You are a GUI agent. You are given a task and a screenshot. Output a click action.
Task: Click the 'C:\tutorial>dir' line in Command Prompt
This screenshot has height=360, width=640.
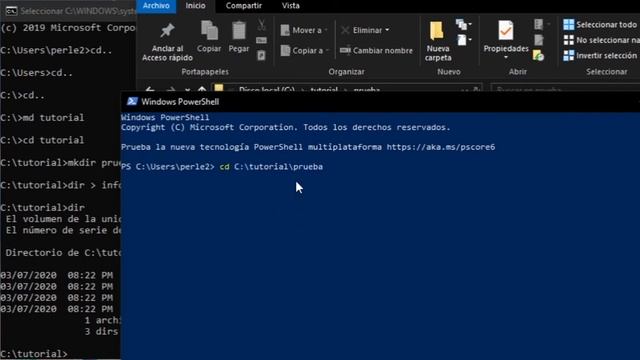click(42, 207)
